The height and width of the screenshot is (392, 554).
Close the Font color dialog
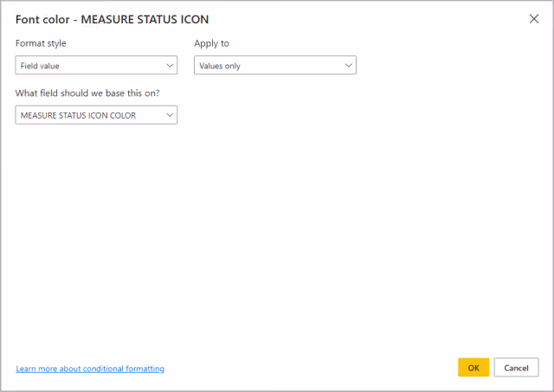tap(534, 19)
